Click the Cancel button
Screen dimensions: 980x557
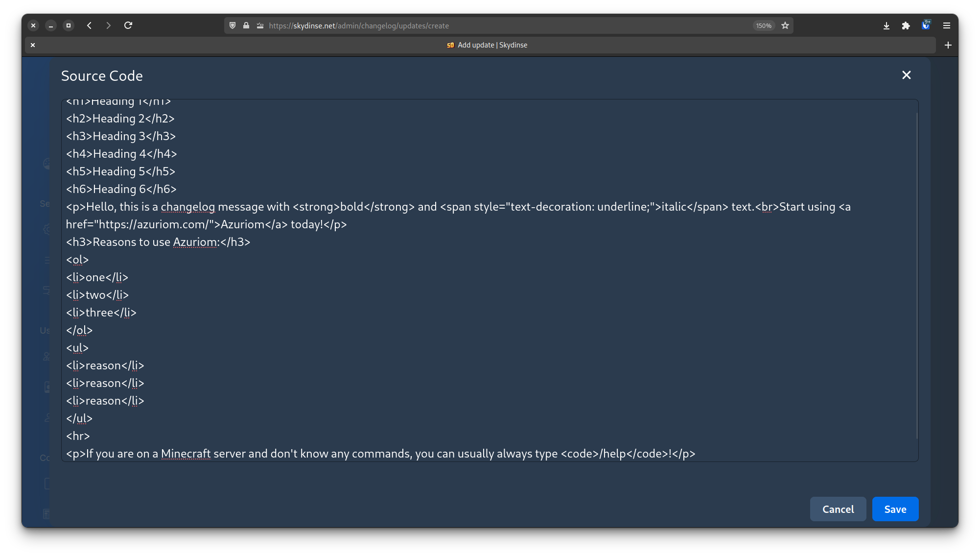click(x=838, y=509)
